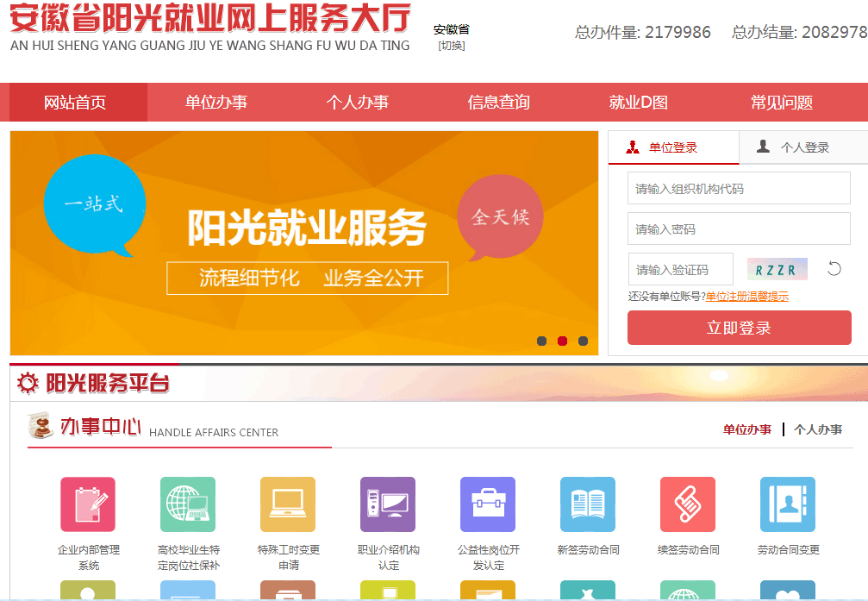Toggle 个人办事 in 办事中心 header
This screenshot has height=601, width=868.
click(817, 429)
